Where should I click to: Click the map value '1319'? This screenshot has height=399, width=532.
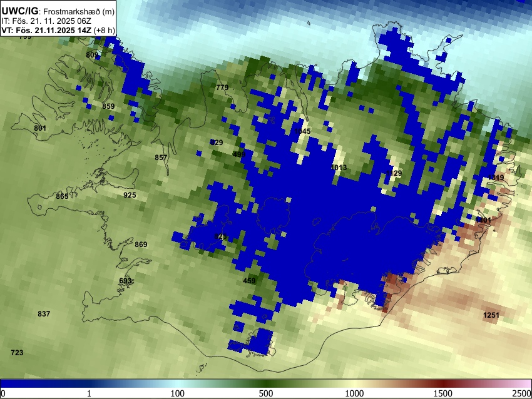click(496, 177)
